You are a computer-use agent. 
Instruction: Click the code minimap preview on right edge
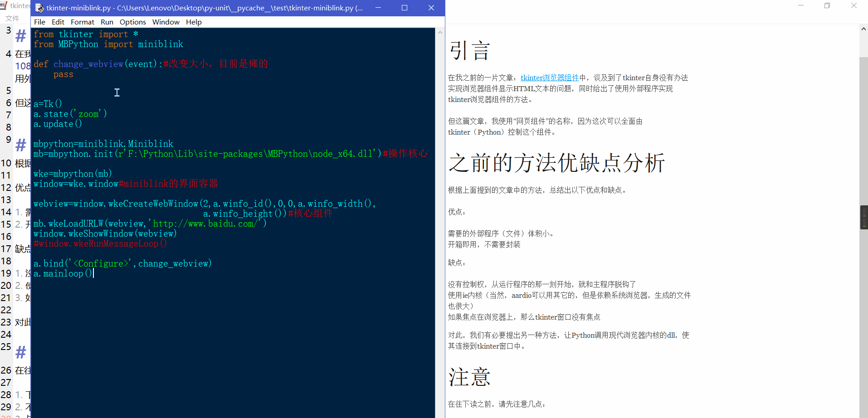(865, 218)
